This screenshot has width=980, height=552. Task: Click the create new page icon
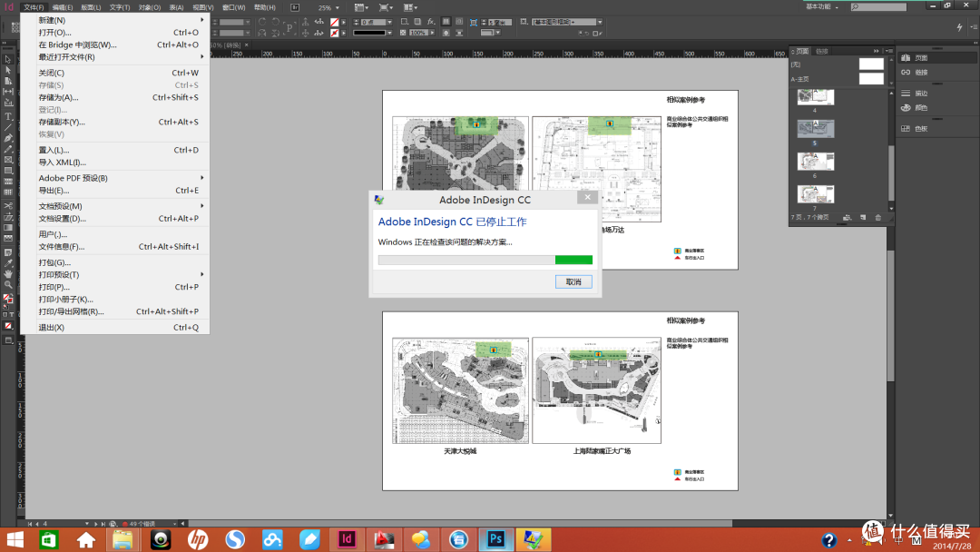click(x=863, y=218)
